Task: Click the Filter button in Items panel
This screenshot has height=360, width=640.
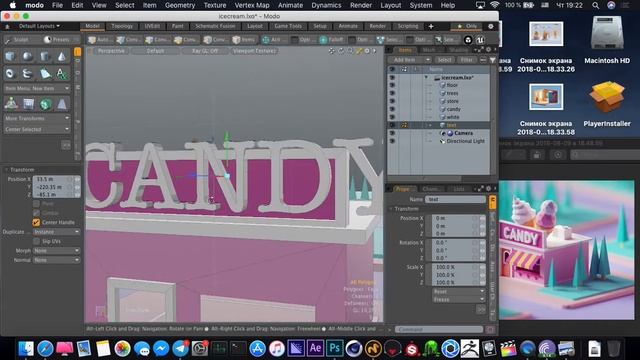Action: 466,60
